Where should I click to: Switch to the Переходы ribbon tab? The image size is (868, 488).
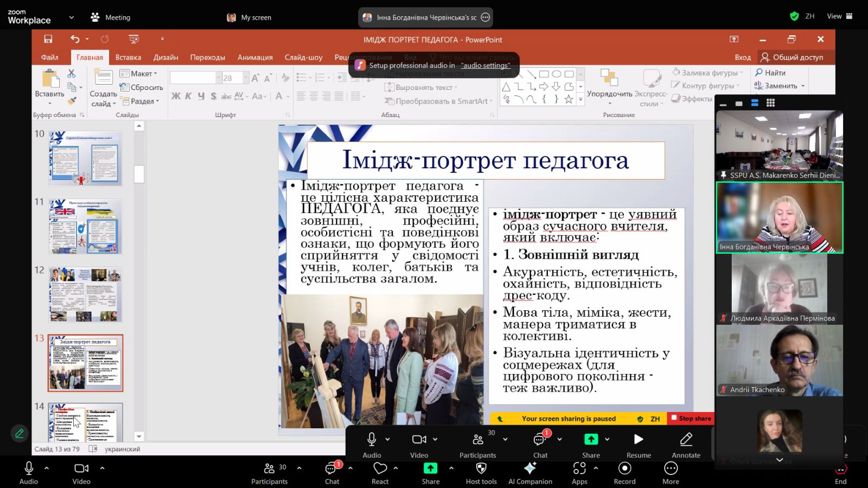coord(207,57)
